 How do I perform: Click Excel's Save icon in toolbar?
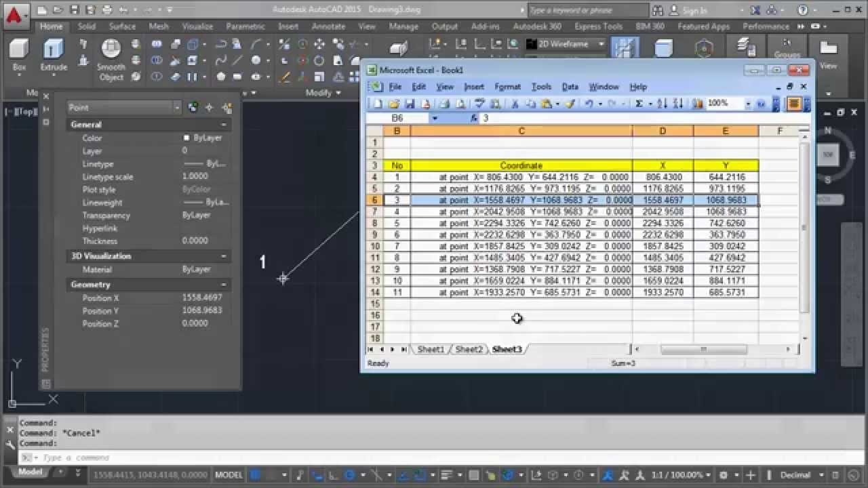410,104
